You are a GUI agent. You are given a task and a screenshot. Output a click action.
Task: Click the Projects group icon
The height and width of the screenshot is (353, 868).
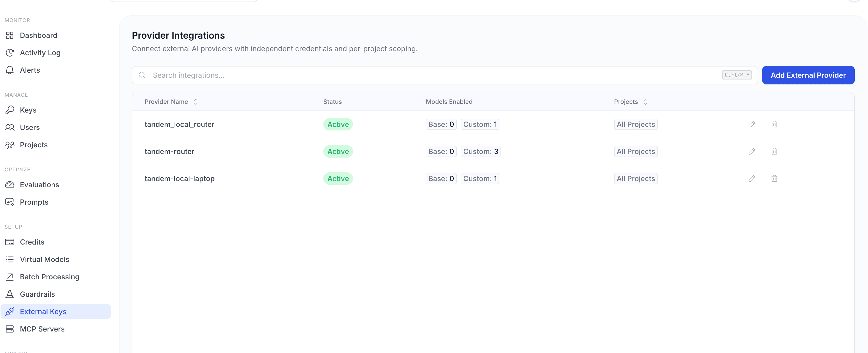[x=10, y=145]
